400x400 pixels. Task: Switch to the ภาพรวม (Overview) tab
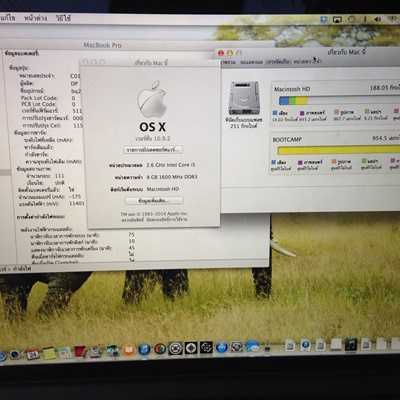[x=228, y=62]
